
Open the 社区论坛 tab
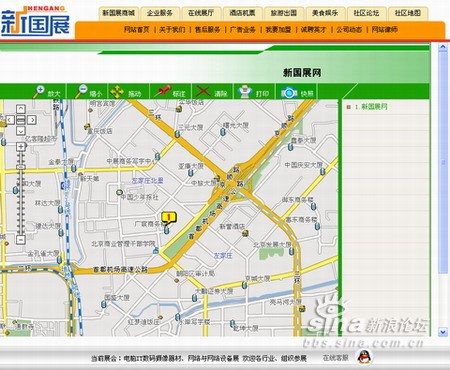pos(367,13)
